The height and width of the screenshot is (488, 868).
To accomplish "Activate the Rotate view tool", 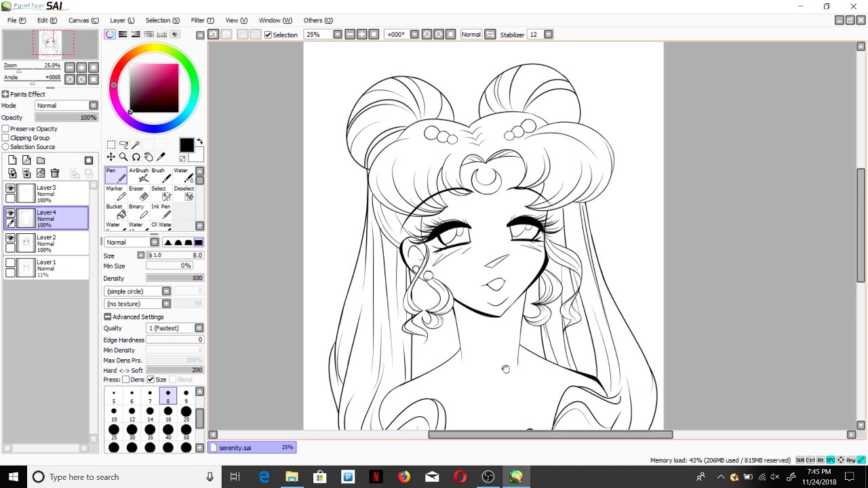I will coord(136,157).
